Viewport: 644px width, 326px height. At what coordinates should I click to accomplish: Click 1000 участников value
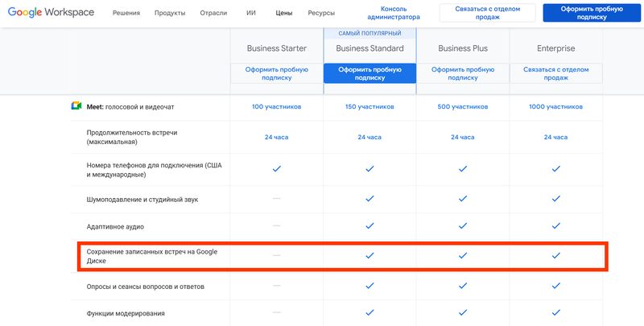click(x=556, y=107)
